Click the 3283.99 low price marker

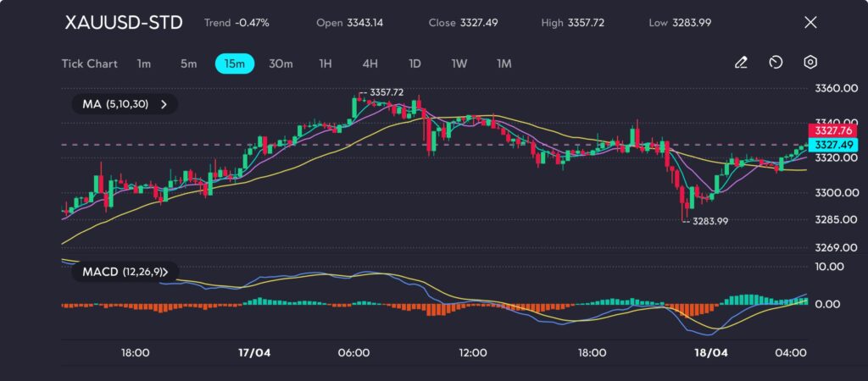(710, 221)
